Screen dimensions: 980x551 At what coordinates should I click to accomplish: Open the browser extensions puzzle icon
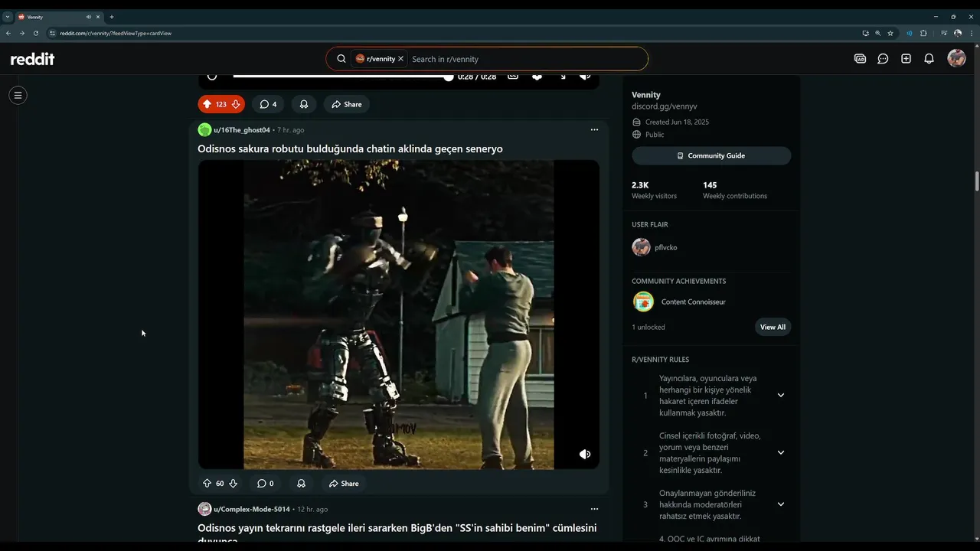[x=923, y=33]
